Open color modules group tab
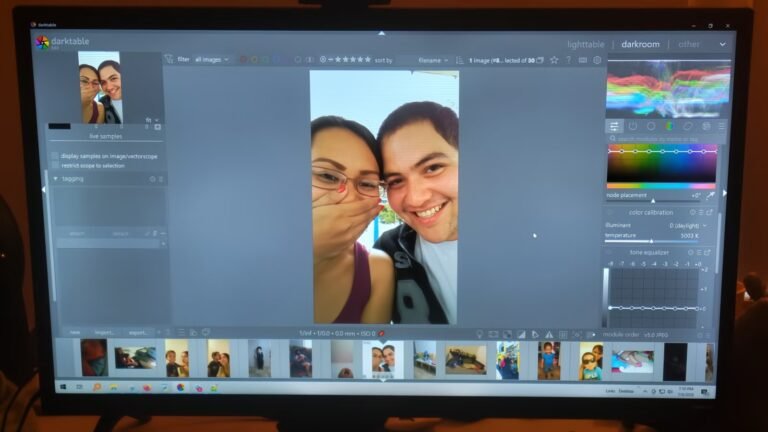Image resolution: width=768 pixels, height=432 pixels. click(669, 126)
